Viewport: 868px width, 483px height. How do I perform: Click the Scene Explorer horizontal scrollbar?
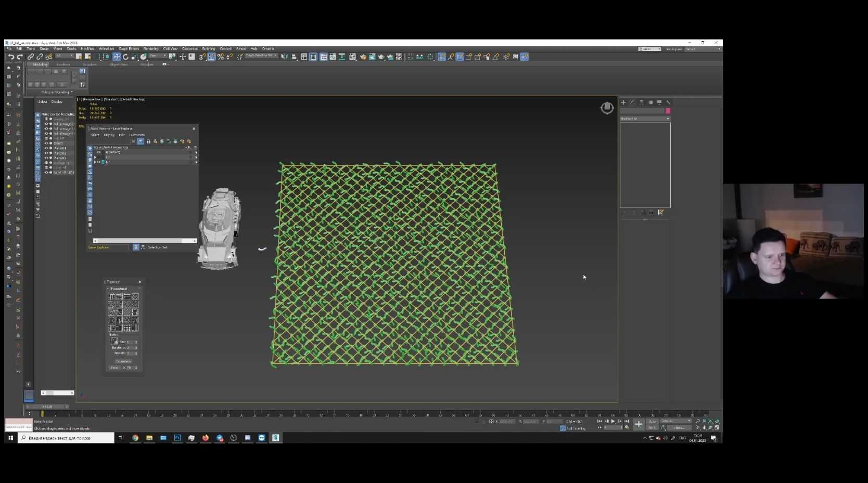[x=58, y=393]
